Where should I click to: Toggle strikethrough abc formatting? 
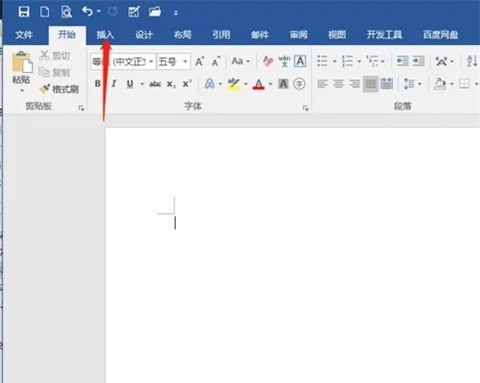pos(155,84)
